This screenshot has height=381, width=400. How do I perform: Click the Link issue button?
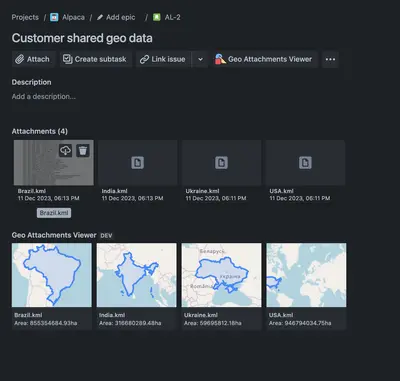(x=163, y=59)
